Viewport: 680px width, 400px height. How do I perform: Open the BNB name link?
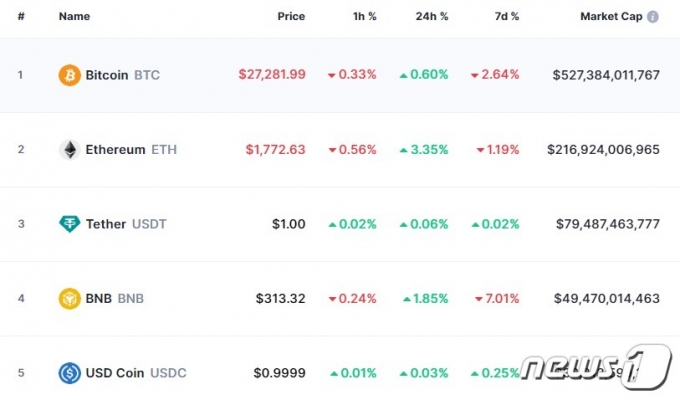tap(114, 298)
